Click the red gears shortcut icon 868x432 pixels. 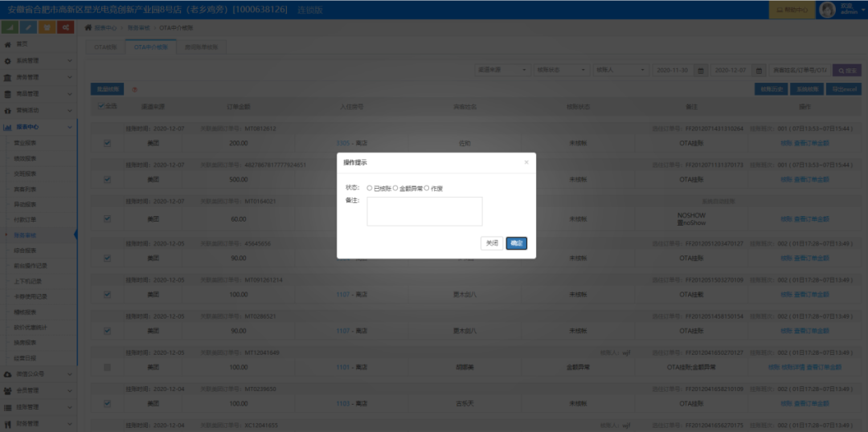(x=65, y=27)
